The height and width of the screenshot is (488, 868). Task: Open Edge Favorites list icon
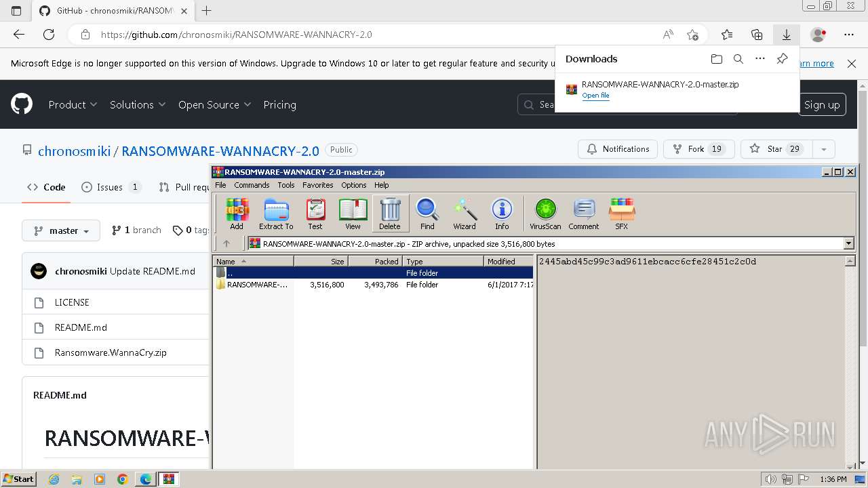coord(727,35)
